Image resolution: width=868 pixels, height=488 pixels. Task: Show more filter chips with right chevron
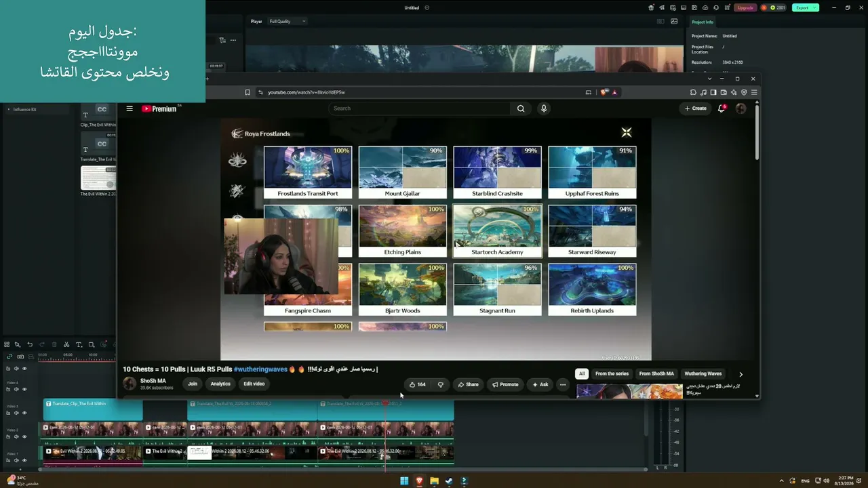point(741,374)
